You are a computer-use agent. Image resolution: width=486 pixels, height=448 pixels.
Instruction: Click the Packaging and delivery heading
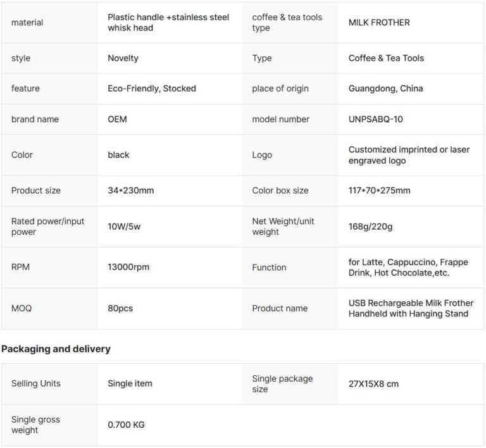[x=56, y=349]
